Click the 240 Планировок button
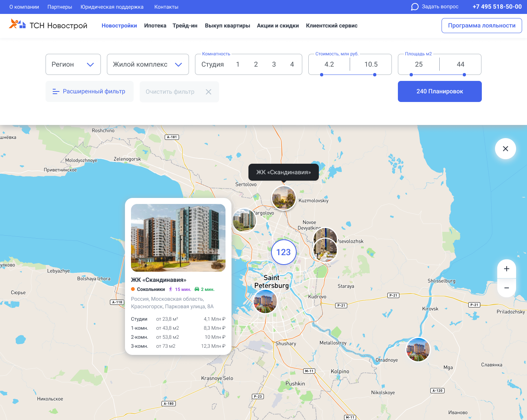 tap(440, 91)
